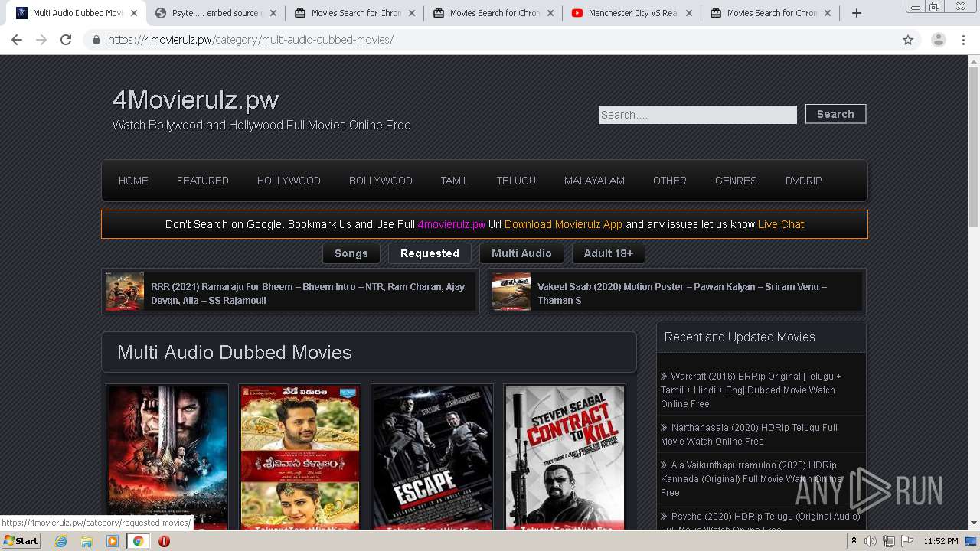Click the scrollbar down arrow
The image size is (980, 551).
[x=974, y=523]
